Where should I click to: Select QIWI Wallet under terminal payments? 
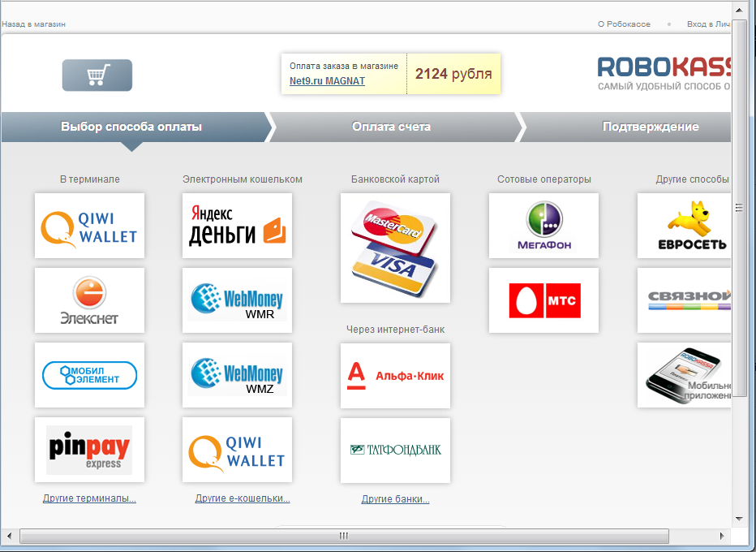tap(89, 226)
